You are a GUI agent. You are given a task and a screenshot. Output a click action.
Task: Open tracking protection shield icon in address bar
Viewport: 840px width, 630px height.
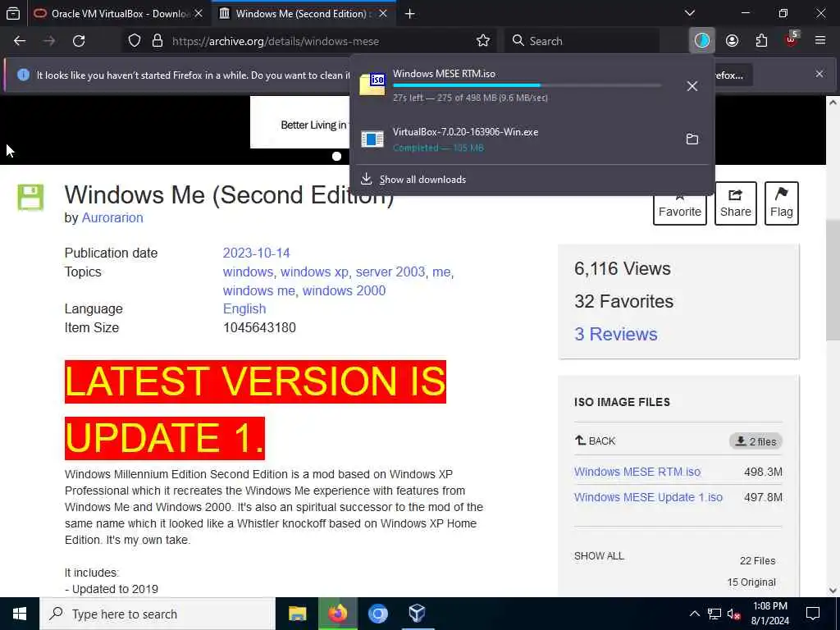click(x=135, y=41)
